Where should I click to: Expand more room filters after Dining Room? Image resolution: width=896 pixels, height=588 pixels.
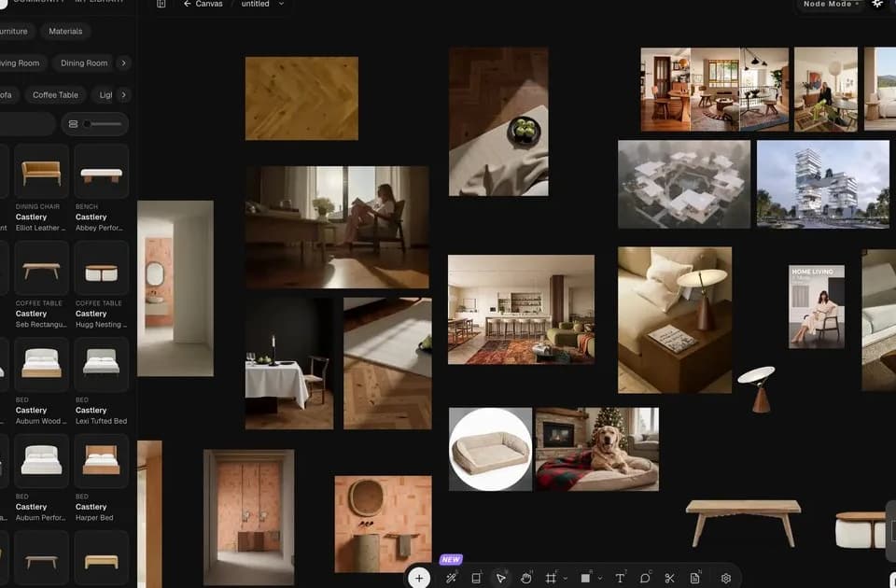pos(123,63)
